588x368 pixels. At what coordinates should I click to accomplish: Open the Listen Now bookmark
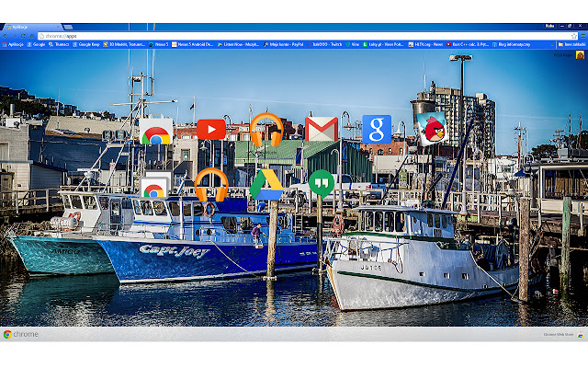pos(238,44)
